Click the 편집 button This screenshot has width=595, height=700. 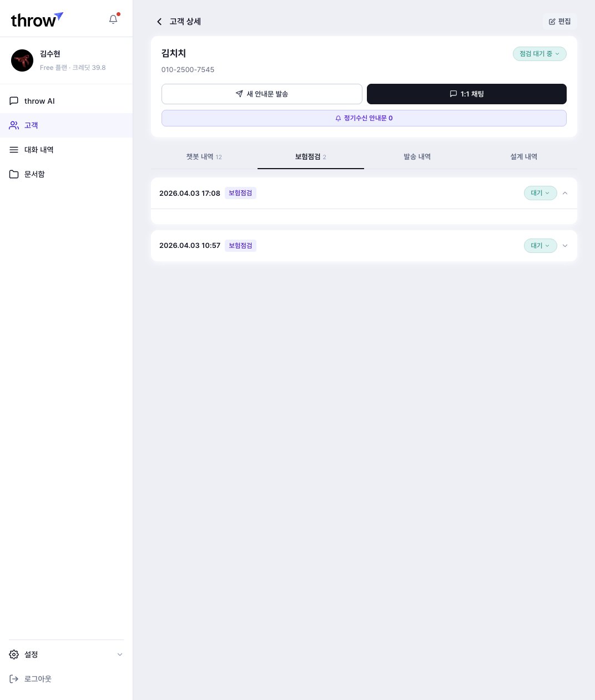(559, 22)
